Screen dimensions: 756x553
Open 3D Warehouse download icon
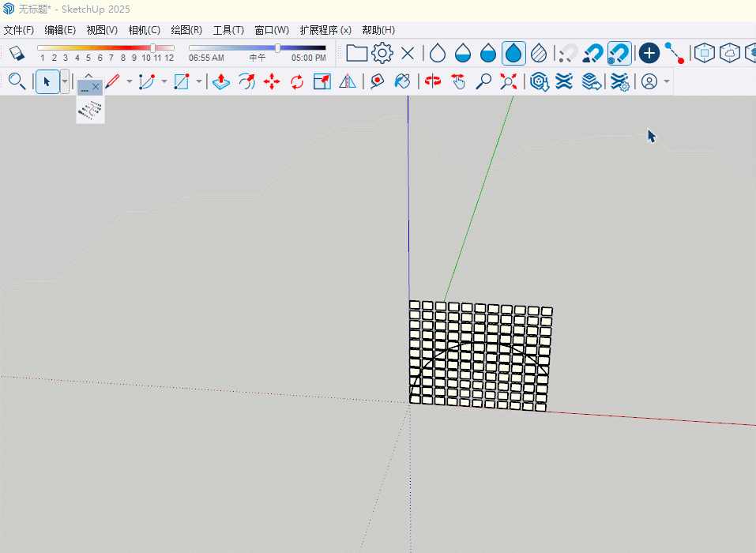539,81
